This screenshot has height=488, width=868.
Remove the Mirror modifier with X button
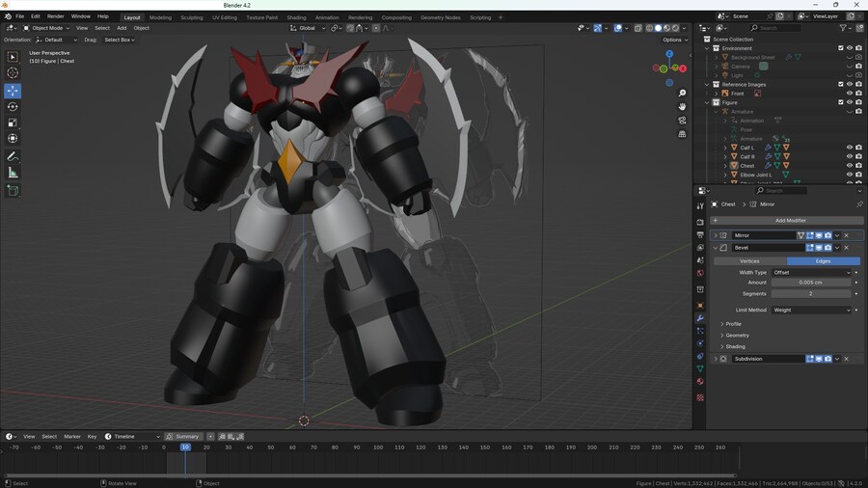(847, 235)
